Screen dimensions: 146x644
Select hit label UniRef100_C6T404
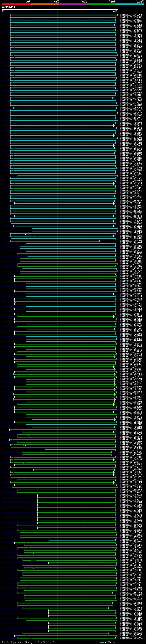(131, 316)
